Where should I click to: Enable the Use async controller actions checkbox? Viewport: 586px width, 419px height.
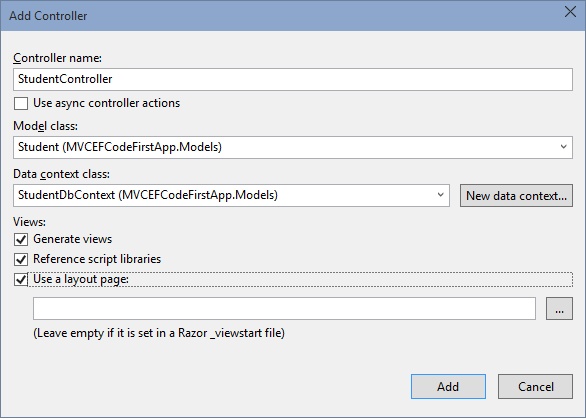tap(21, 104)
